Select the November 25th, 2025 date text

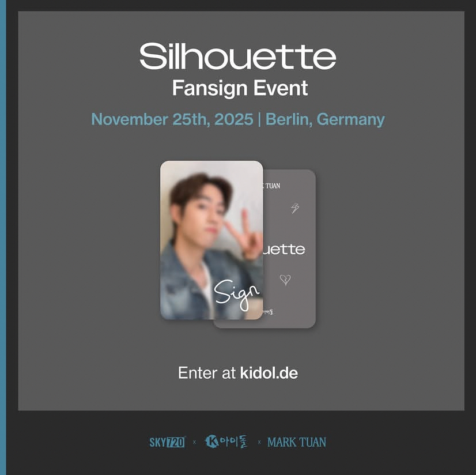pos(172,119)
